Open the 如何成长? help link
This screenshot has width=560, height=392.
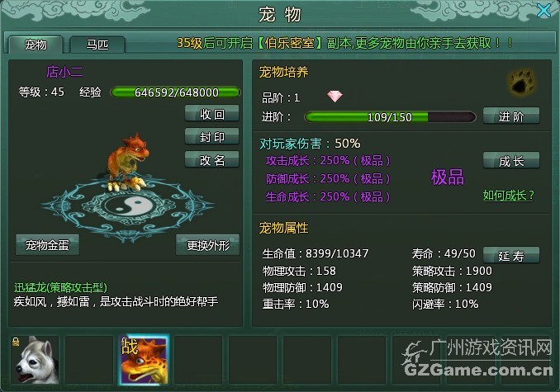[508, 196]
